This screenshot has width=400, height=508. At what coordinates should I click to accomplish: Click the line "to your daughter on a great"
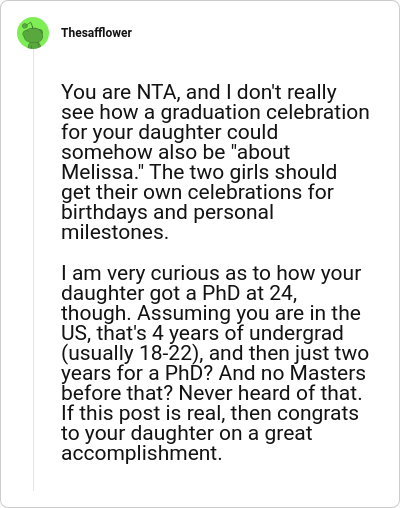click(187, 433)
